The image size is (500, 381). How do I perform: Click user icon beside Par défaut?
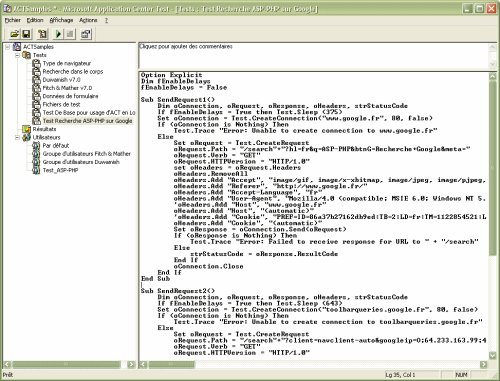point(36,145)
